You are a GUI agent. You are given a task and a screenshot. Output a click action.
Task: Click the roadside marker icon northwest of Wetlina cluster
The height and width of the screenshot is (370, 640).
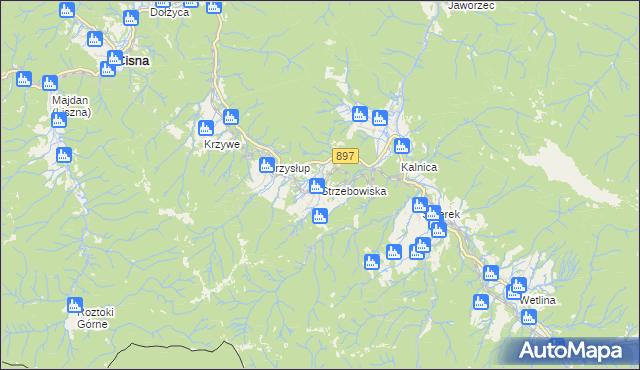point(491,273)
